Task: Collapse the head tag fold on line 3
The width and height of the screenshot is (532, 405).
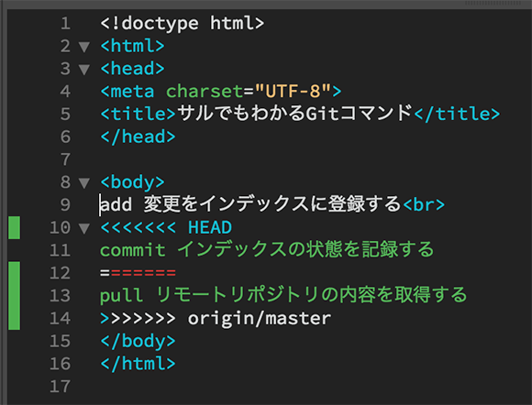Action: (84, 70)
